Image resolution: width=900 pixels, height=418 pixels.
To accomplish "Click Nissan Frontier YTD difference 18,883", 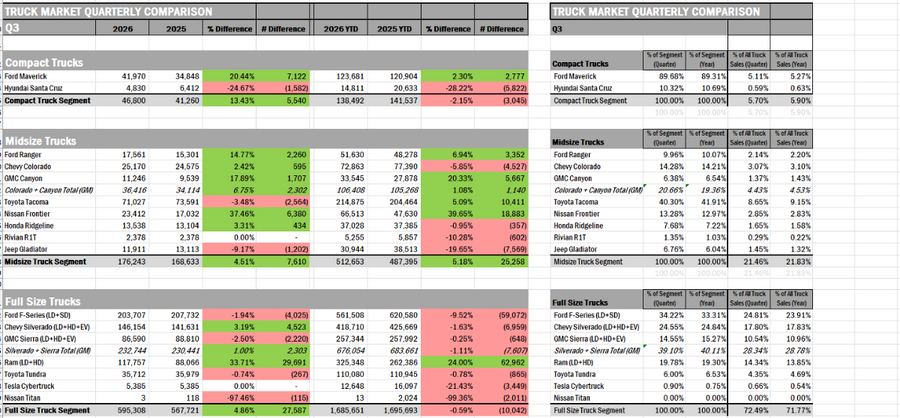I will pyautogui.click(x=501, y=214).
